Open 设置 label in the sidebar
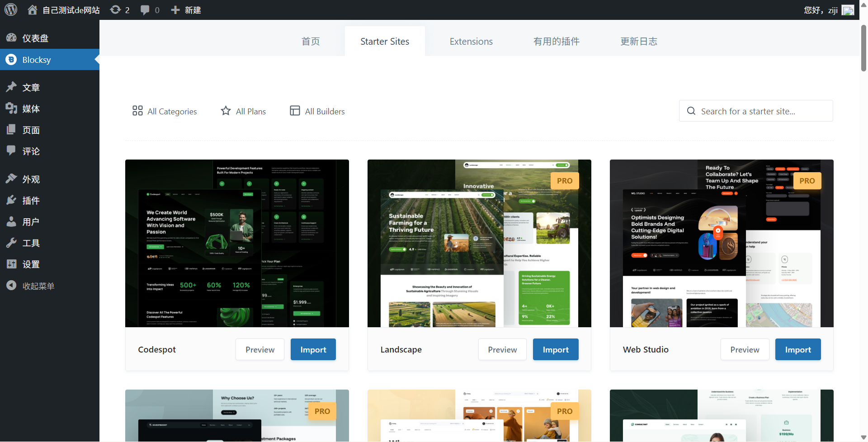This screenshot has height=442, width=868. point(31,264)
